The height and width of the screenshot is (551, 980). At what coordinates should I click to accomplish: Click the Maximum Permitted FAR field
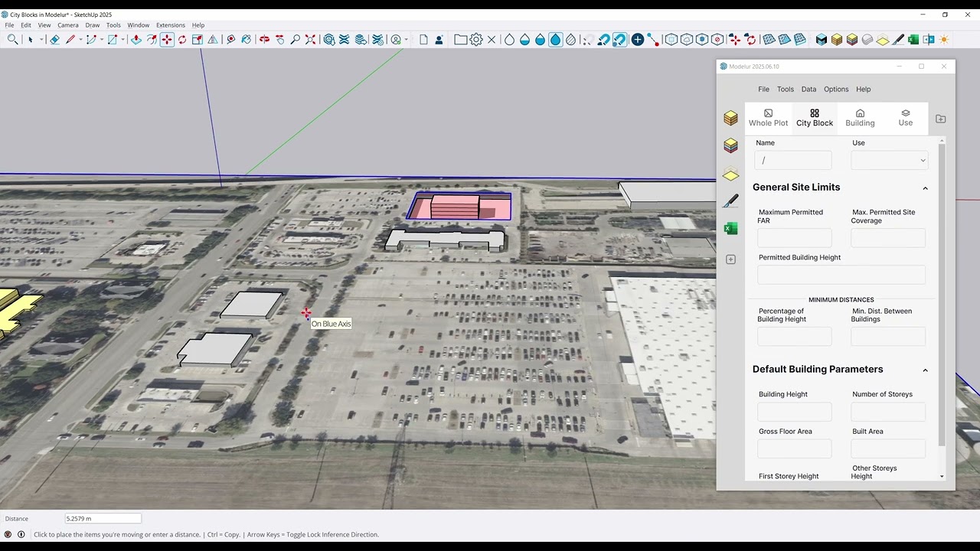[795, 238]
